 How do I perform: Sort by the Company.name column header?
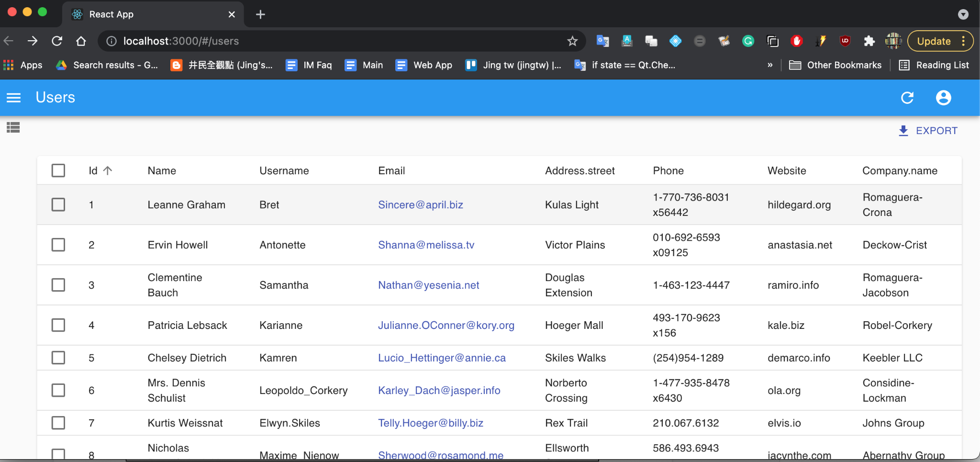click(900, 171)
